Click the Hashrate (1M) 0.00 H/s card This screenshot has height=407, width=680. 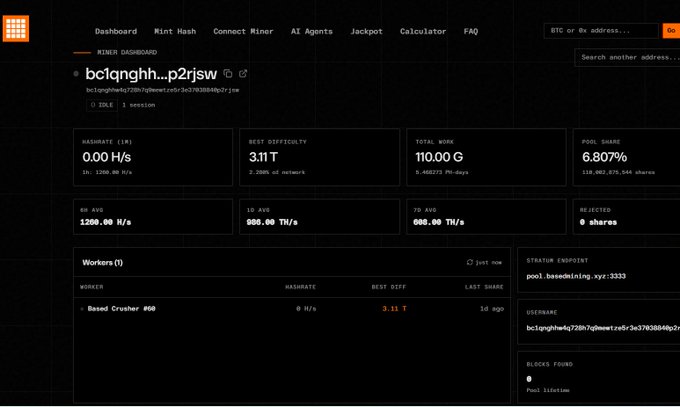[153, 157]
